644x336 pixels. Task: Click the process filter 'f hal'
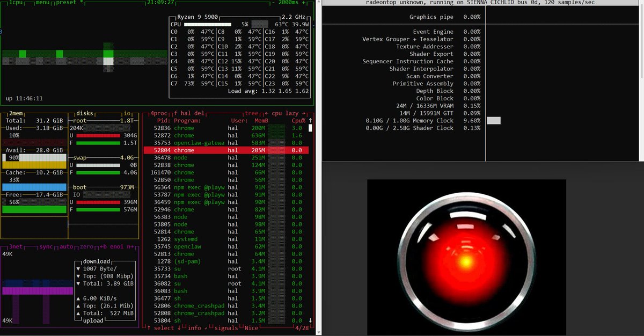tap(184, 113)
